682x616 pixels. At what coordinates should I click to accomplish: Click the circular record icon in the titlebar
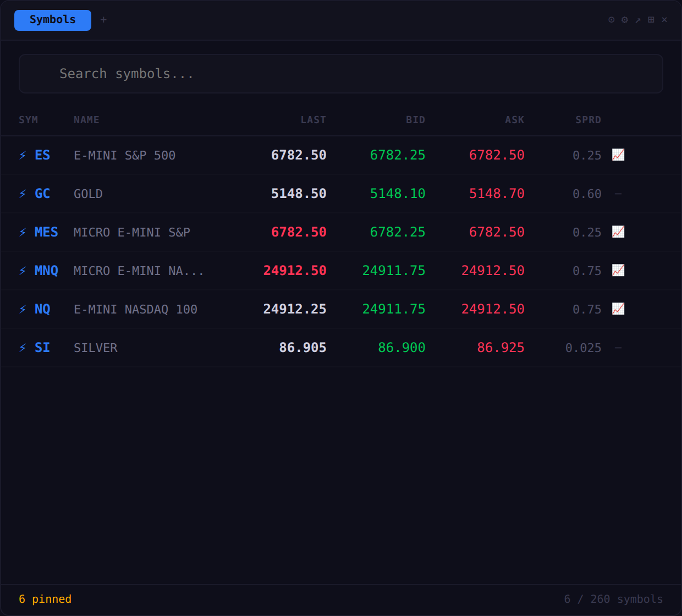click(x=612, y=20)
